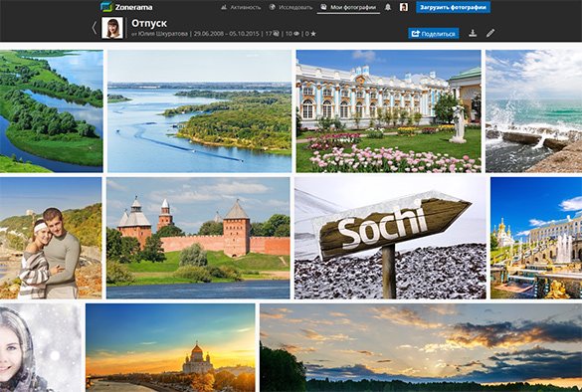582x392 pixels.
Task: Open the Исследовать tab
Action: (x=291, y=7)
